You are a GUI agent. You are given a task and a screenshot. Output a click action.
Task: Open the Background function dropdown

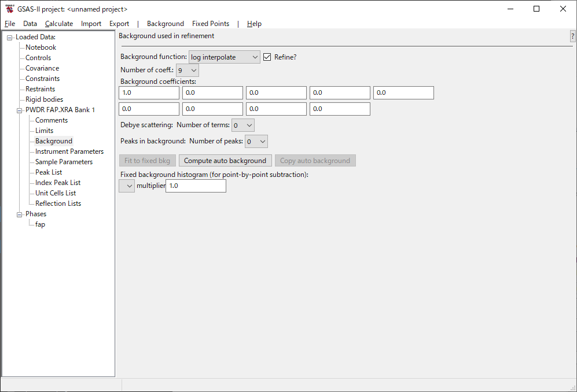pyautogui.click(x=225, y=57)
